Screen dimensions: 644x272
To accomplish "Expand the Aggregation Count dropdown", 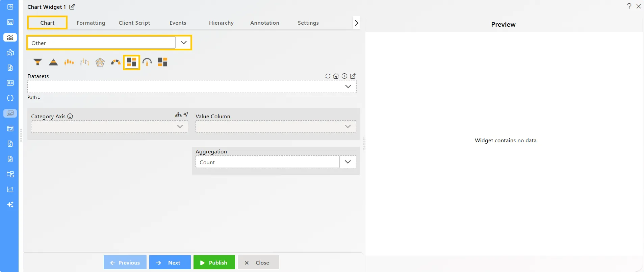I will (x=348, y=162).
